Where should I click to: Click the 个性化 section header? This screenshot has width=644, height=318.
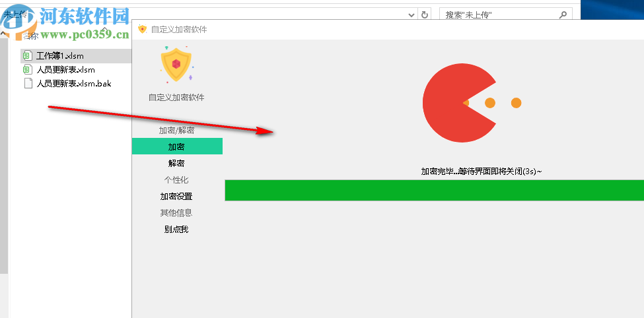[x=176, y=179]
